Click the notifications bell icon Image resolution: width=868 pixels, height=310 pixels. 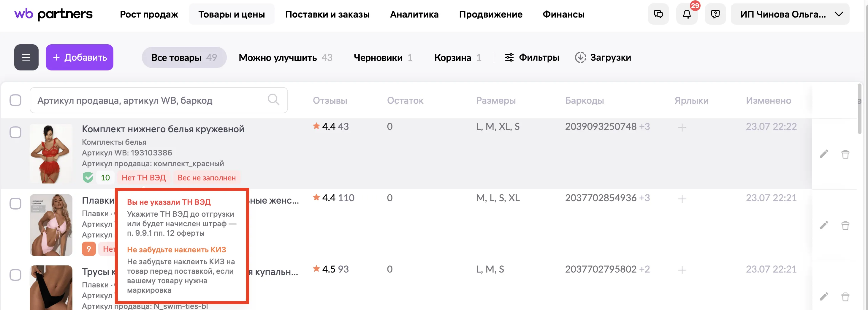click(x=686, y=14)
